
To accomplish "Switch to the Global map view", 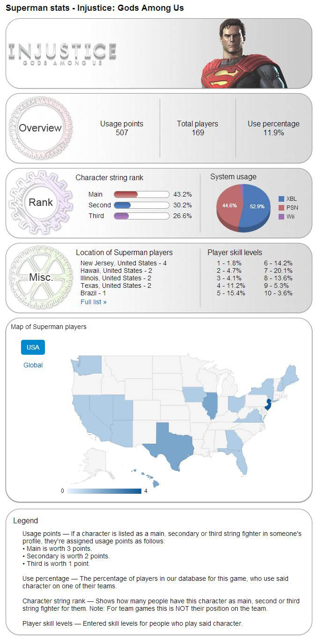I will point(33,365).
